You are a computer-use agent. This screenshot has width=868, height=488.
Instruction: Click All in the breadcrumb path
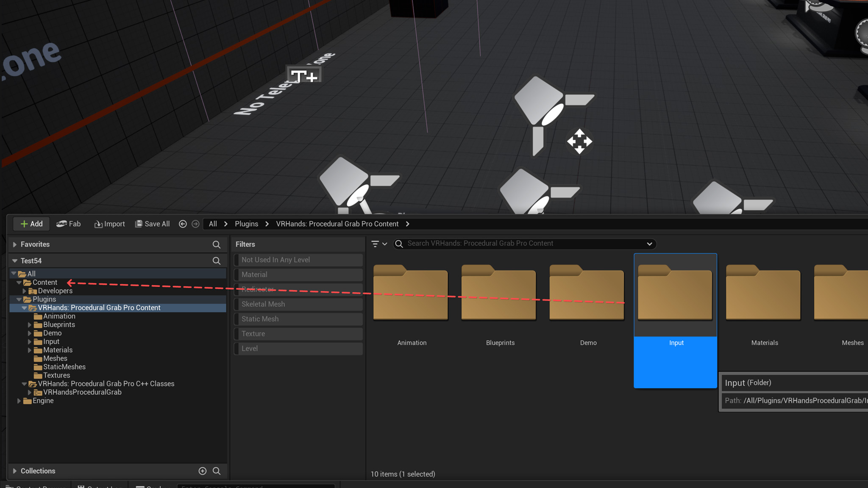pyautogui.click(x=213, y=224)
